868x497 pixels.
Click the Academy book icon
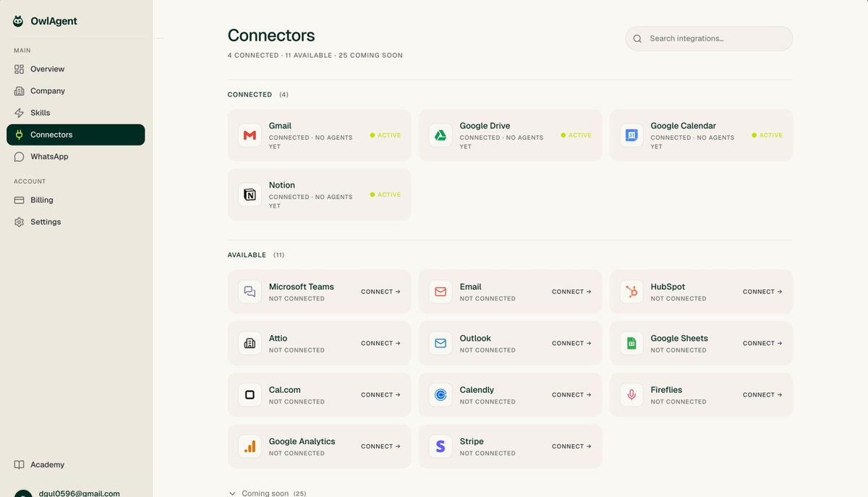click(20, 464)
